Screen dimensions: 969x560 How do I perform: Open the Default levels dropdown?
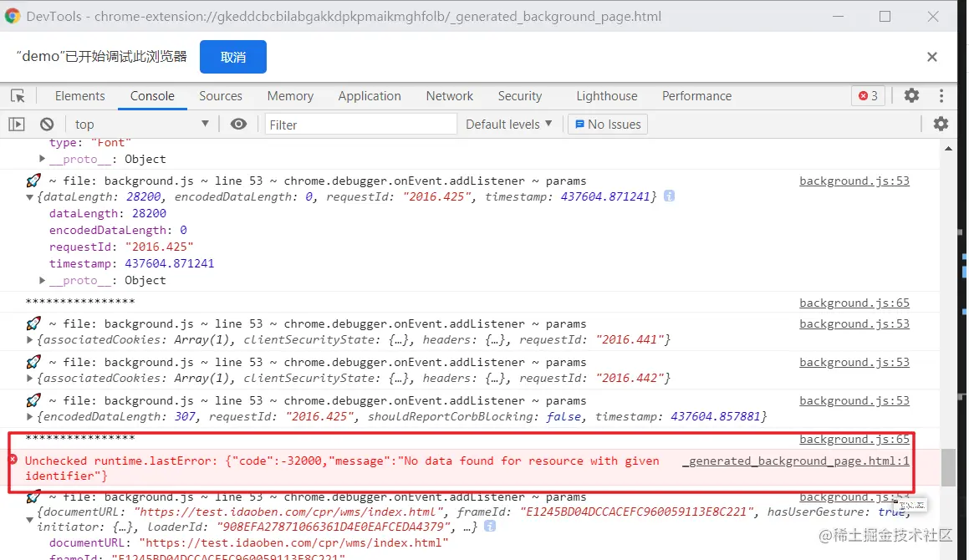(x=508, y=125)
